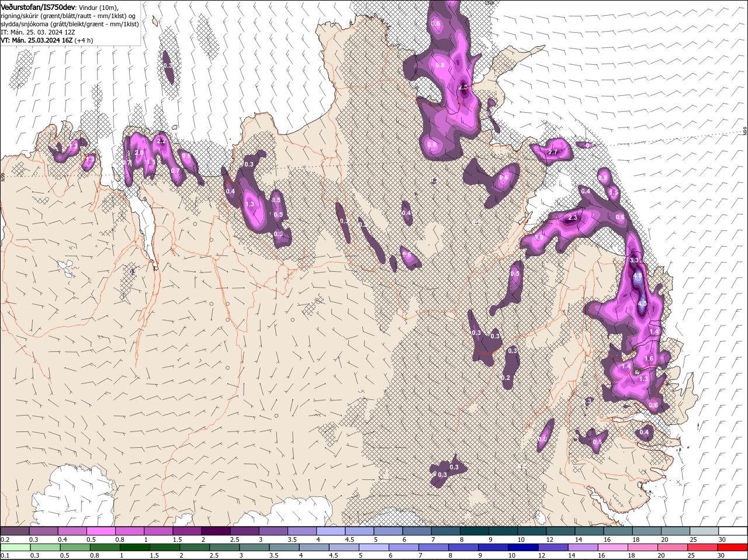
Task: Click the 4.8 precipitation value on the map
Action: click(638, 275)
